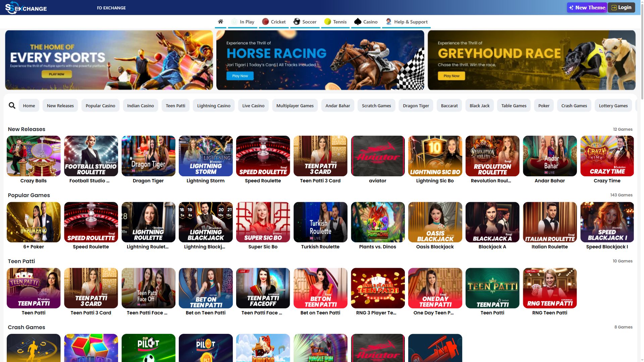The image size is (644, 362).
Task: Click Play Now on Greyhound Race banner
Action: point(451,76)
